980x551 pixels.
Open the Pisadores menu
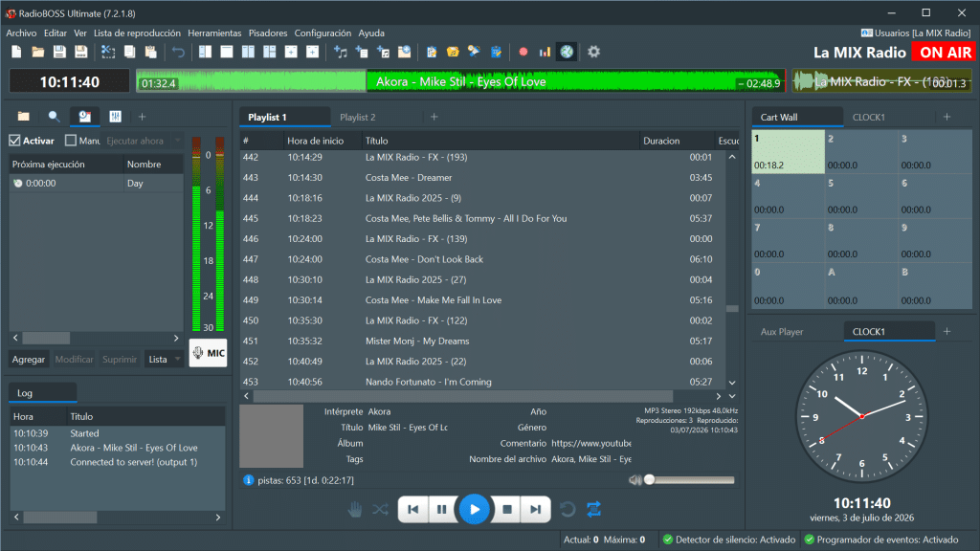click(268, 33)
